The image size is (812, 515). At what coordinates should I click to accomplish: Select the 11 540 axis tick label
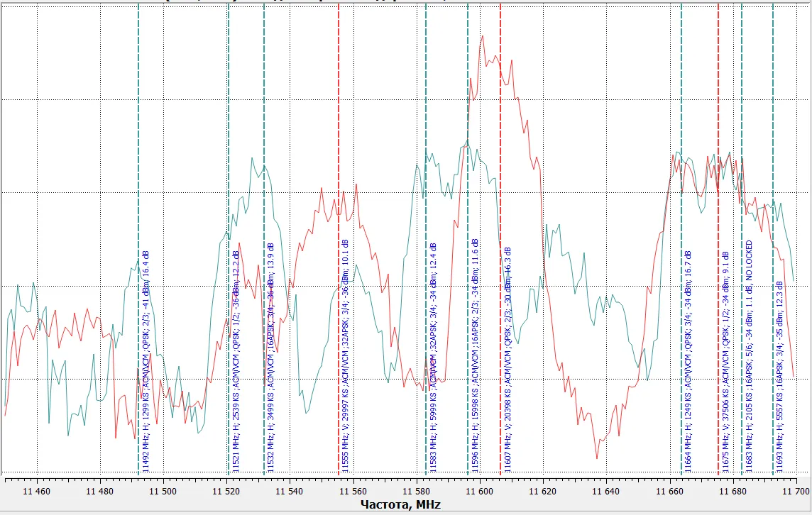pyautogui.click(x=290, y=491)
